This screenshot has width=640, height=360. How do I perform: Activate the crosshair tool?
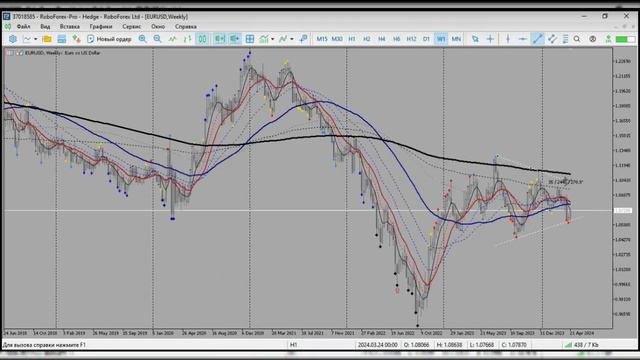490,39
